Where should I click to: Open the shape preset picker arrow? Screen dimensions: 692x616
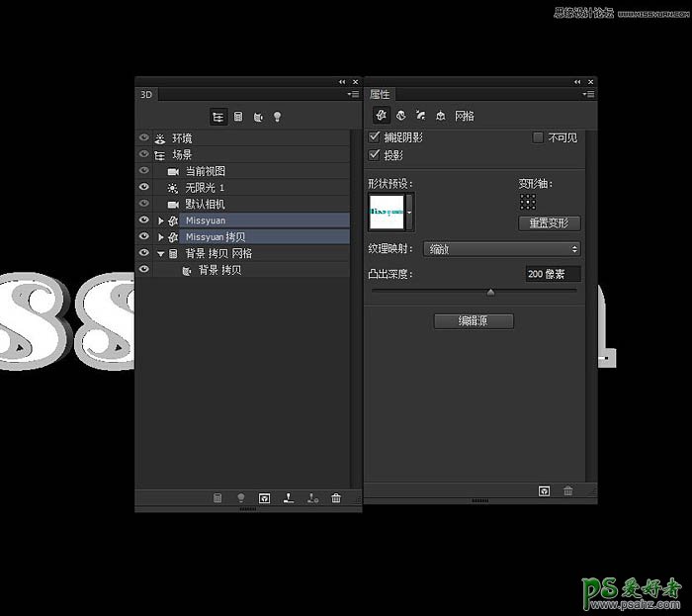(x=410, y=211)
